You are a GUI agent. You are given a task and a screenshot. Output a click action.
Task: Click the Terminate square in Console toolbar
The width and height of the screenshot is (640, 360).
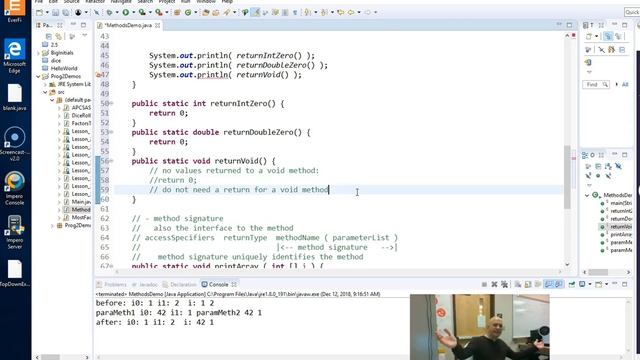click(484, 284)
